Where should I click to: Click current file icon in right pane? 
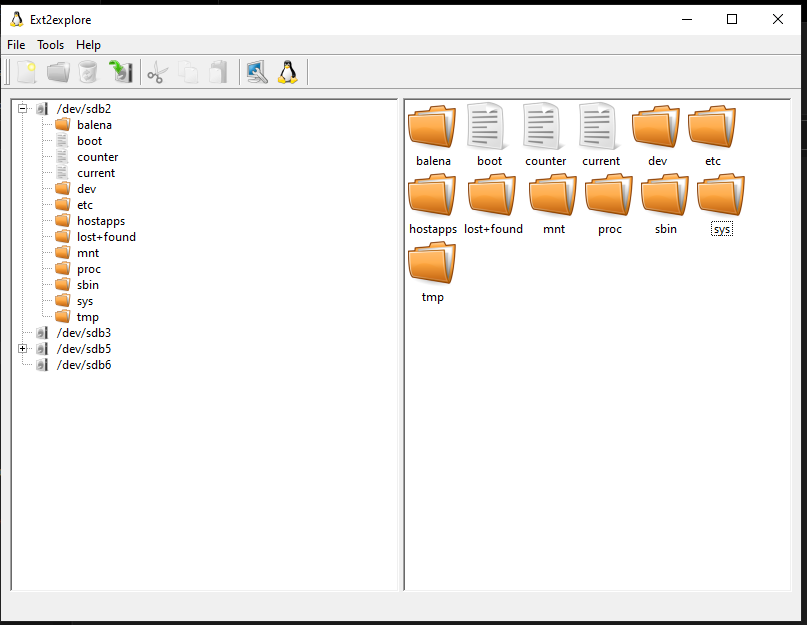click(599, 127)
